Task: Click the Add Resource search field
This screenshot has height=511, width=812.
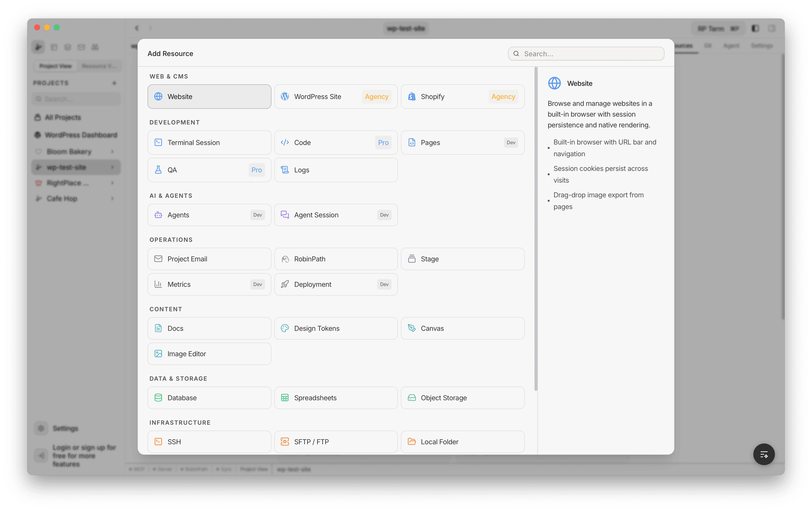Action: (586, 53)
